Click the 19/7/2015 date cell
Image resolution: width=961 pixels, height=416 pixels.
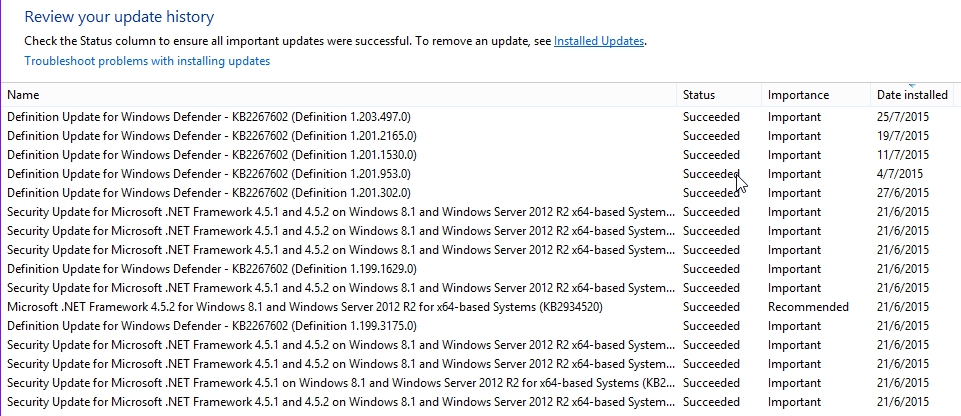(903, 135)
